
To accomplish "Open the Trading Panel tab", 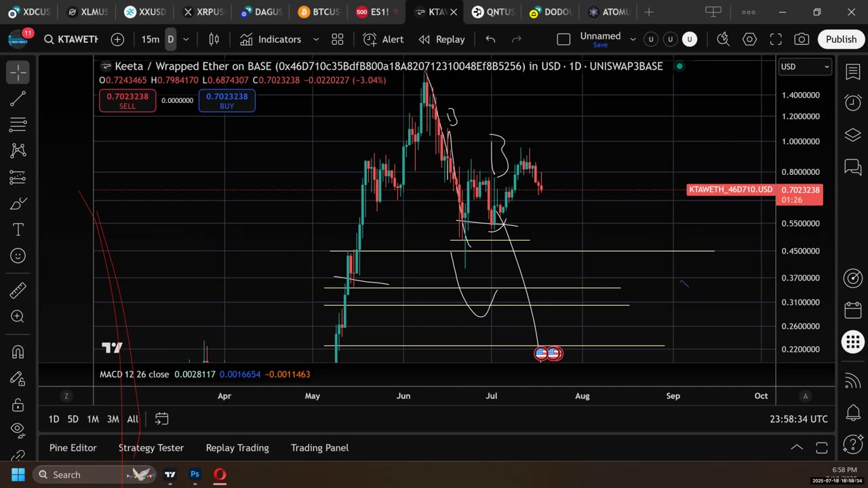I will click(x=319, y=447).
